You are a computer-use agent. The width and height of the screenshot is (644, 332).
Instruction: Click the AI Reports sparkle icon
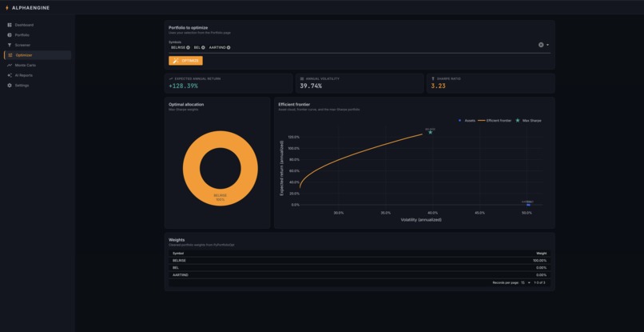coord(10,75)
